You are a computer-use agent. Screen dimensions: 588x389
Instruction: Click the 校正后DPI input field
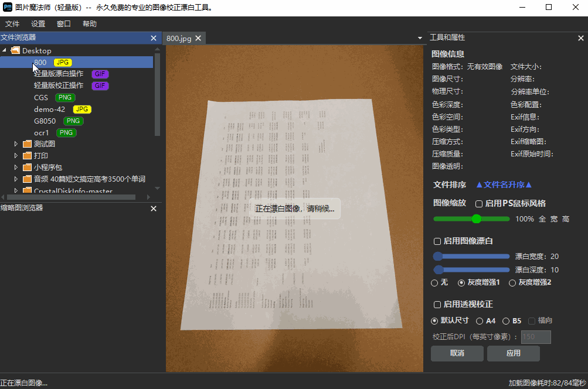[535, 336]
